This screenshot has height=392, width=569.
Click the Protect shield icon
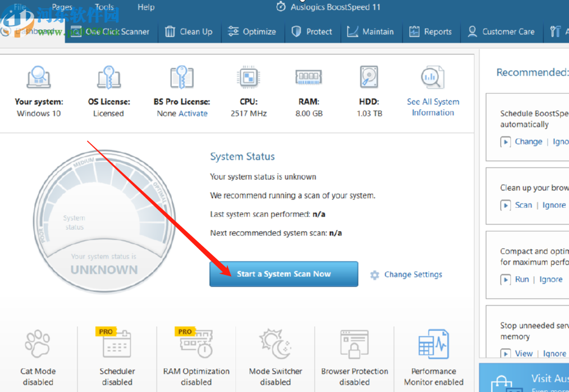pos(296,32)
